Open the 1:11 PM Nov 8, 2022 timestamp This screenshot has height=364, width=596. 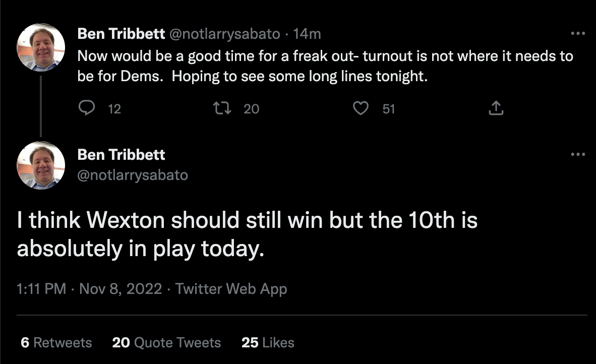(x=89, y=289)
